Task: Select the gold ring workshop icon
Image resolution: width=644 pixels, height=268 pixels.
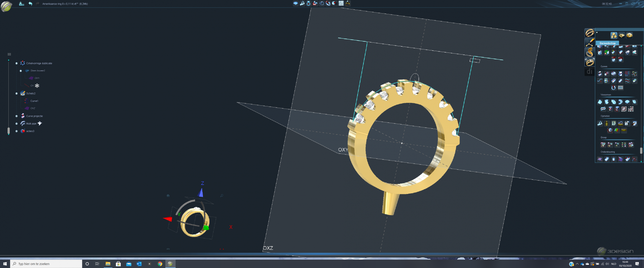Action: click(x=589, y=33)
